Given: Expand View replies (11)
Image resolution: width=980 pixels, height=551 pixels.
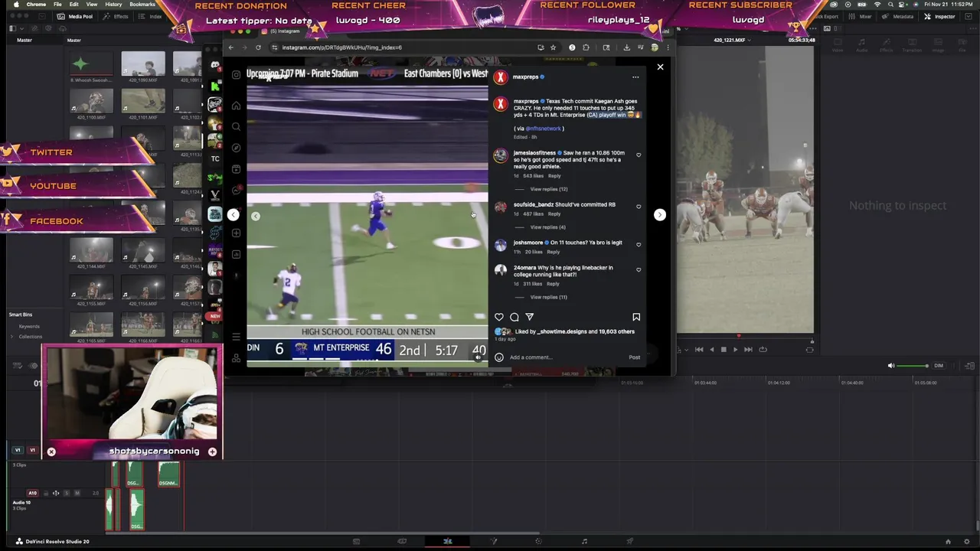Looking at the screenshot, I should (548, 297).
